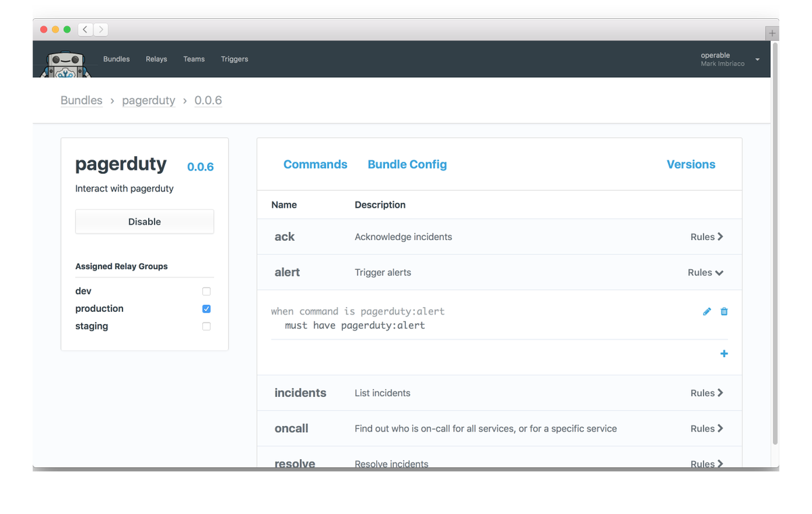Click the 'Assigned Relay Groups' heading
812x514 pixels.
click(x=122, y=266)
